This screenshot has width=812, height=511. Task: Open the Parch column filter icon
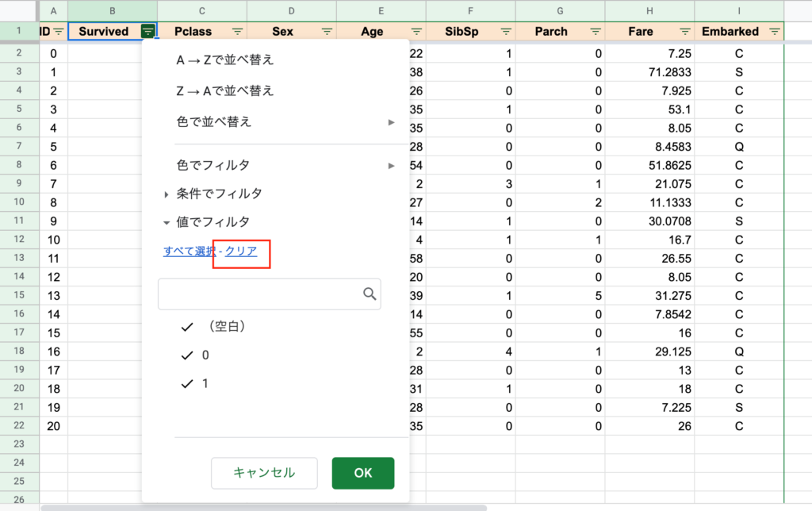pos(596,32)
